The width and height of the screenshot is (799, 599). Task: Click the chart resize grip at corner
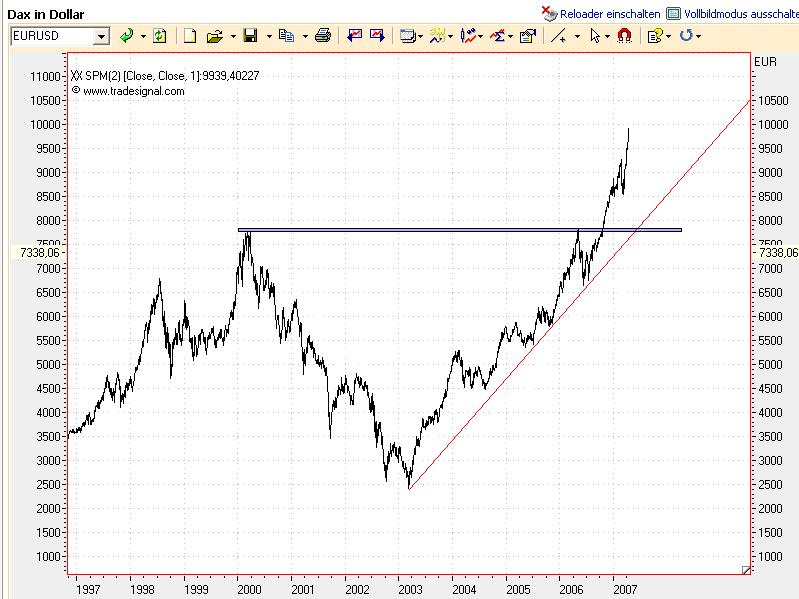point(746,570)
